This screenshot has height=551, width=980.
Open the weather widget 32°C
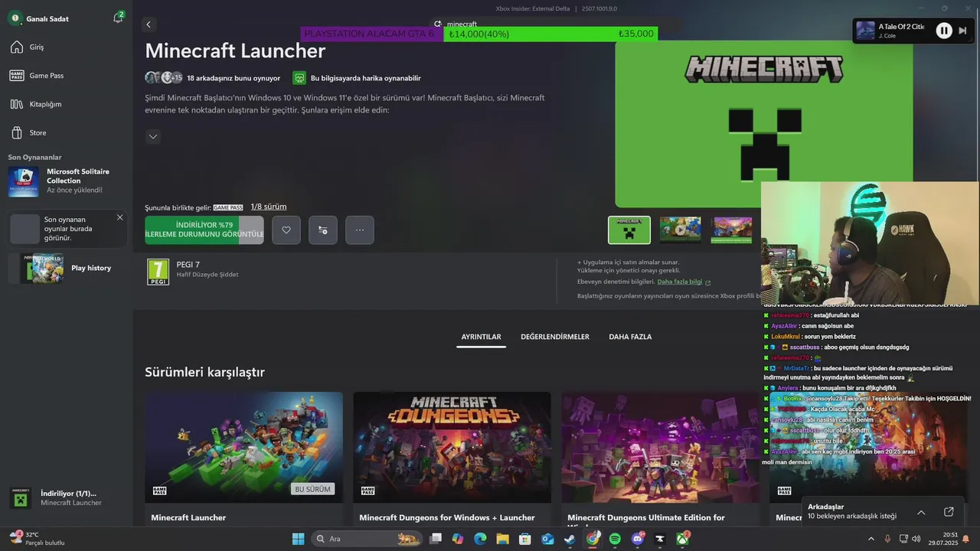click(x=38, y=539)
